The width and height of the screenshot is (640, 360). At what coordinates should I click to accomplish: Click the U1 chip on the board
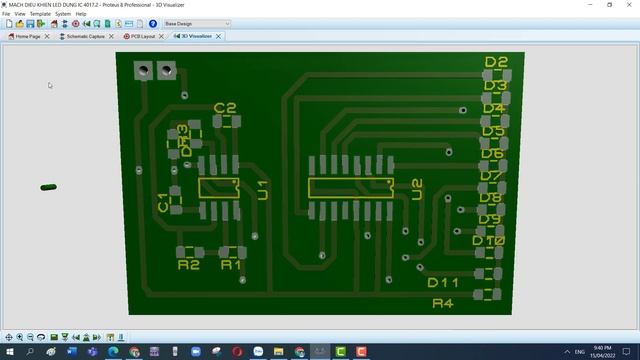[x=219, y=188]
